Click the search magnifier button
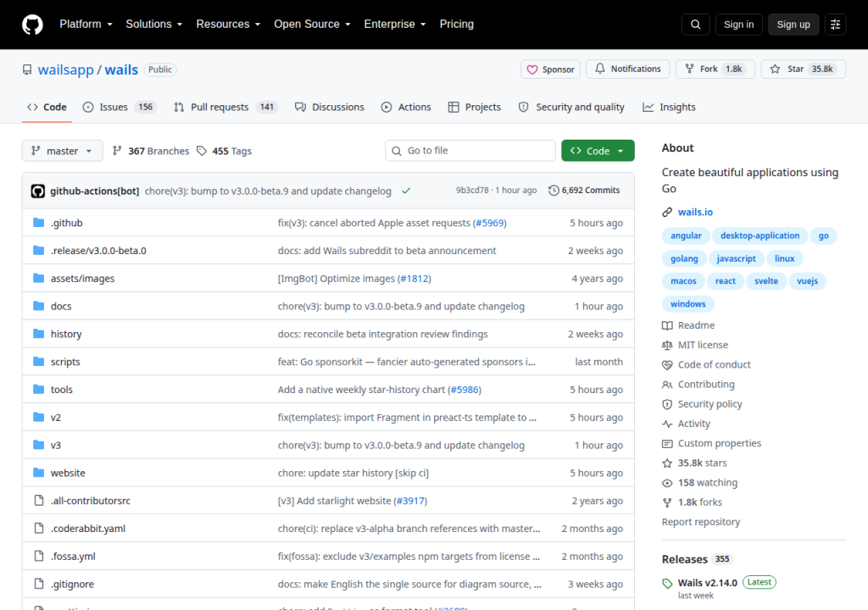This screenshot has width=868, height=610. [x=696, y=25]
